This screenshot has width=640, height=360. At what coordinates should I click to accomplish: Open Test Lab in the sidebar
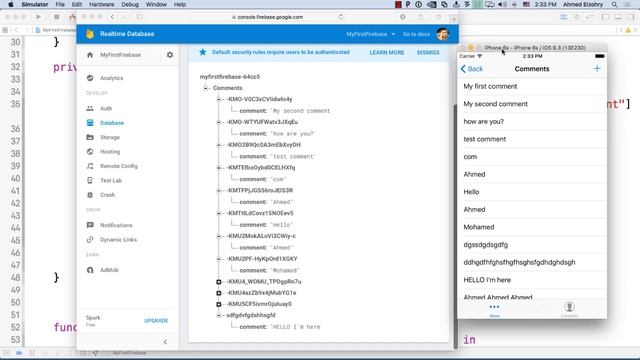coord(111,180)
